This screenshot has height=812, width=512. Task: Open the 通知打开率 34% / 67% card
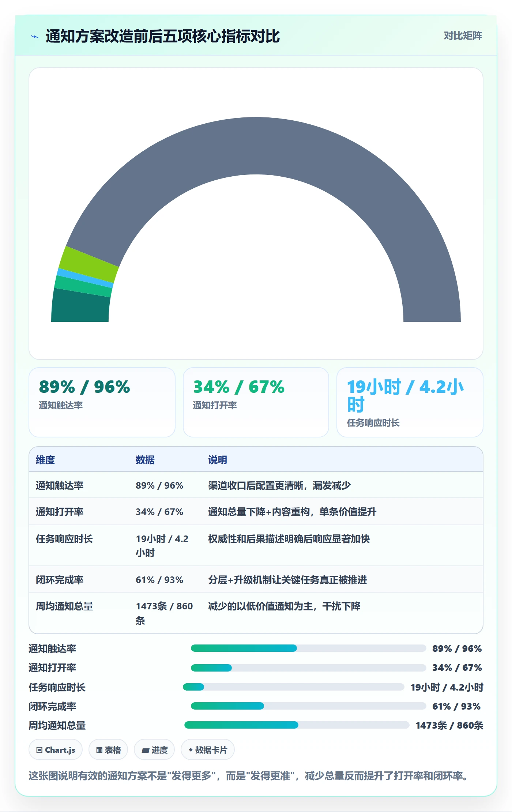click(x=256, y=402)
